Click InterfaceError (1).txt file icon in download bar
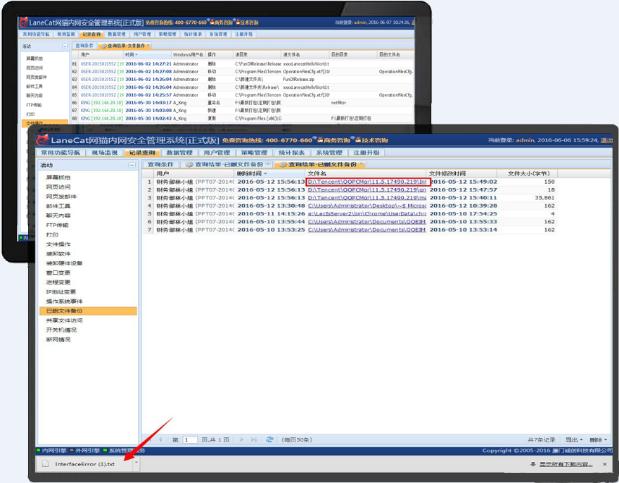The height and width of the screenshot is (483, 619). pyautogui.click(x=45, y=464)
